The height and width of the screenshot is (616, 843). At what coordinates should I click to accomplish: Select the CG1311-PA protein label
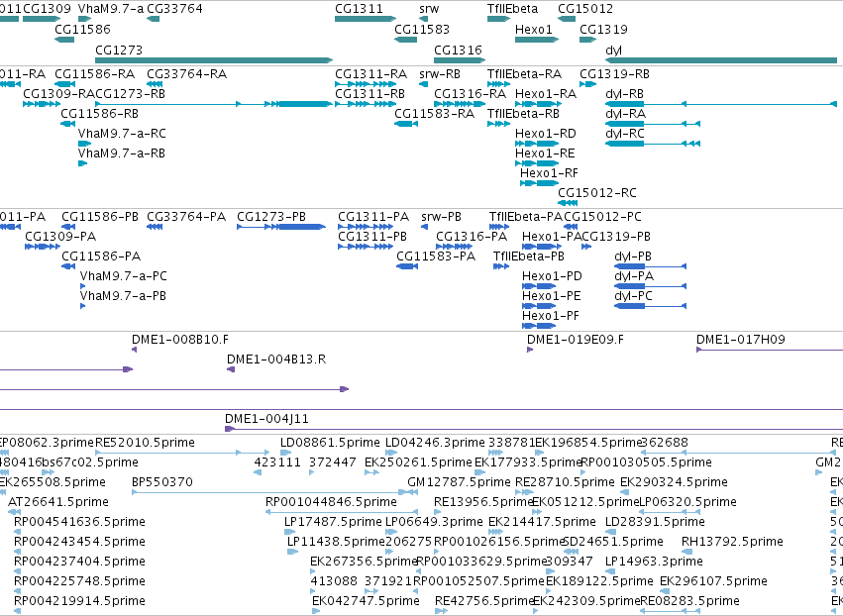point(373,217)
